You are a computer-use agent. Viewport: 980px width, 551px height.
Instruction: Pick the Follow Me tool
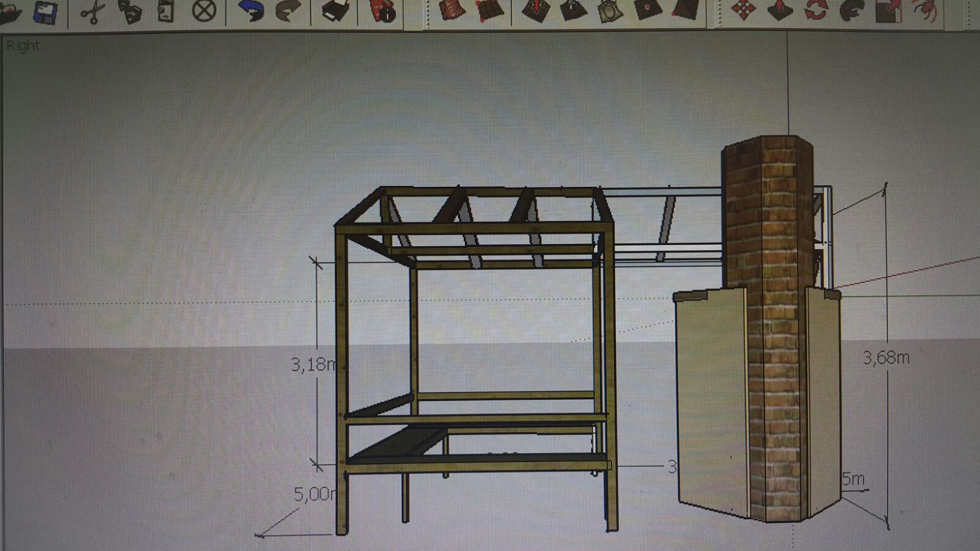click(x=852, y=10)
